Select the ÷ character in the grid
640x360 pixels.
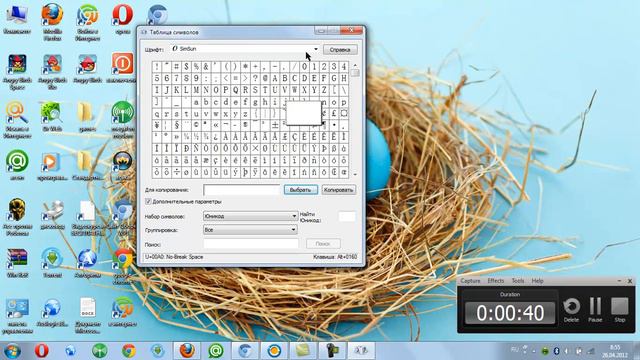point(176,172)
